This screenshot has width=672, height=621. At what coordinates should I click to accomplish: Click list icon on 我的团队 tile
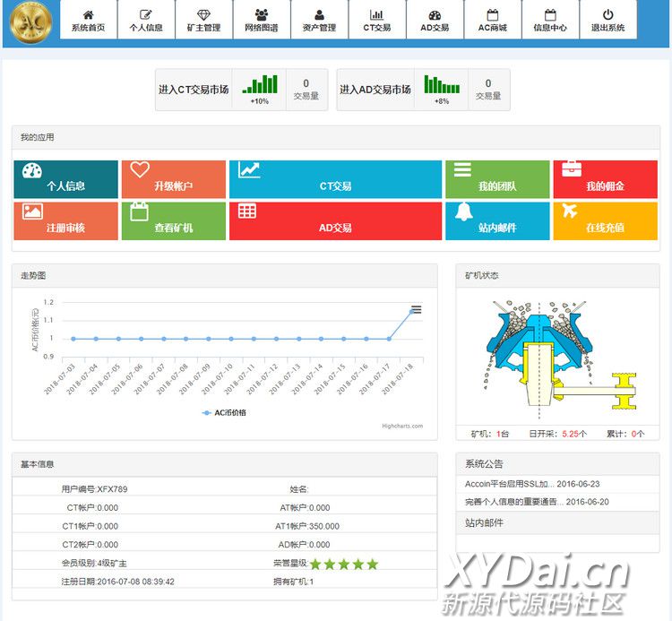[462, 169]
